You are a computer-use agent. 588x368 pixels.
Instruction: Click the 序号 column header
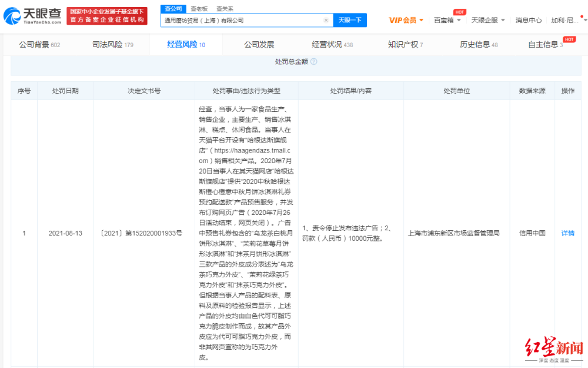[24, 91]
